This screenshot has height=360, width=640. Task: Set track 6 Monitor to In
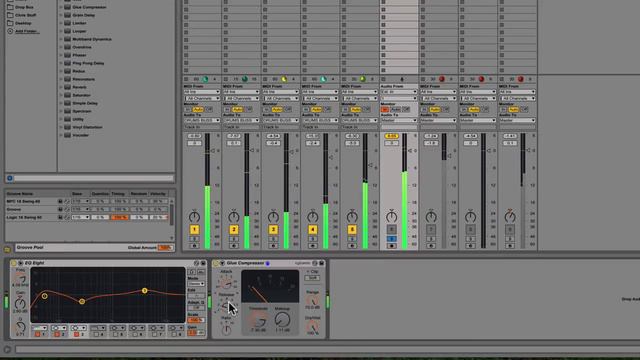[384, 109]
